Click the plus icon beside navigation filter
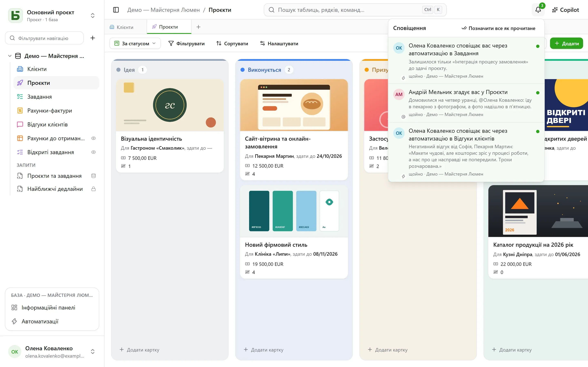This screenshot has height=367, width=588. click(x=92, y=38)
